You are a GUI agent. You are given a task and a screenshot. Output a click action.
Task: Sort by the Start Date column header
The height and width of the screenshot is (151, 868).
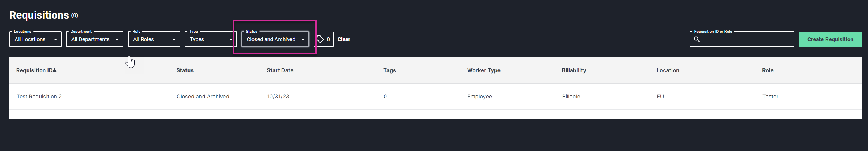click(x=280, y=70)
